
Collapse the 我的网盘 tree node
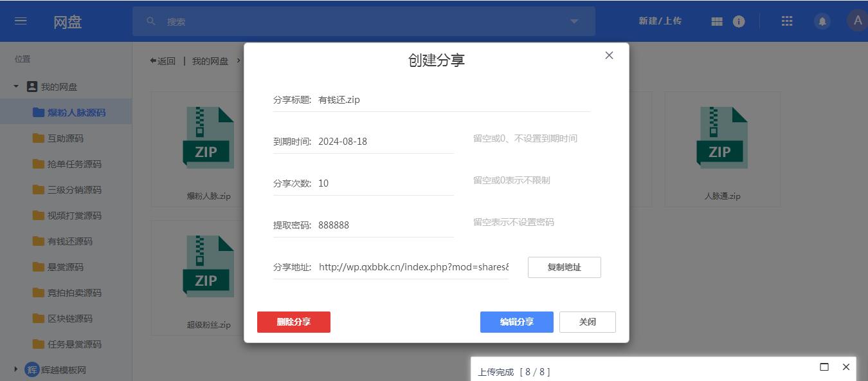[16, 86]
